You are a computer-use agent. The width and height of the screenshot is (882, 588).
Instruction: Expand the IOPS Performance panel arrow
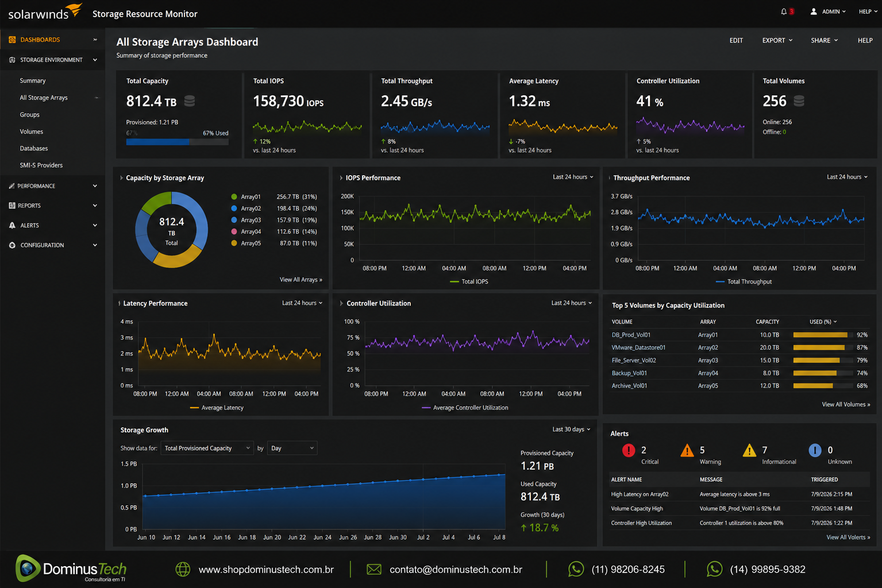341,178
